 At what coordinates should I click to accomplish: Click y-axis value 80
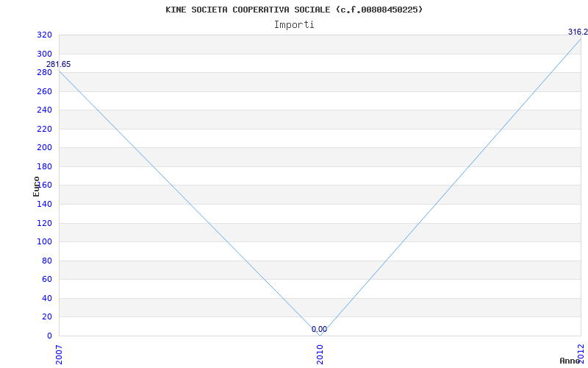pyautogui.click(x=46, y=261)
